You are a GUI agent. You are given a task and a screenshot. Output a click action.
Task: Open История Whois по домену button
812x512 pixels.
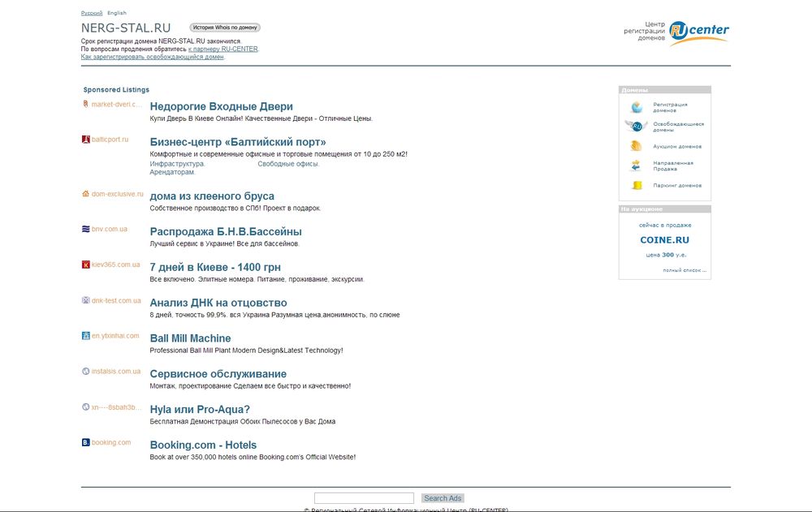tap(225, 28)
